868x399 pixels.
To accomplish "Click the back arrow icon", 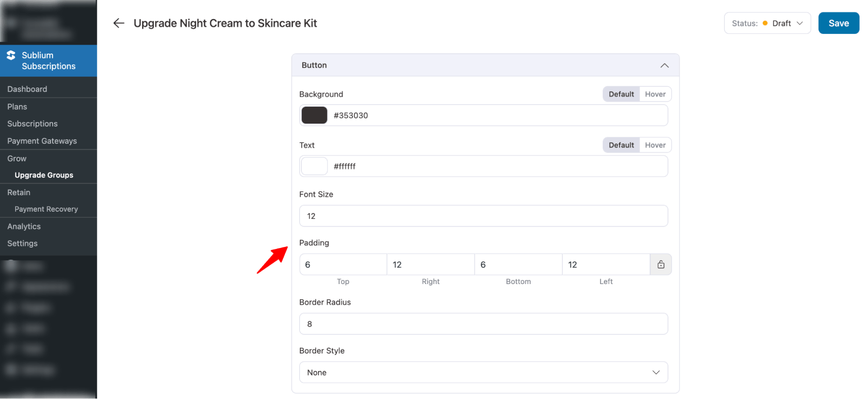I will click(119, 23).
